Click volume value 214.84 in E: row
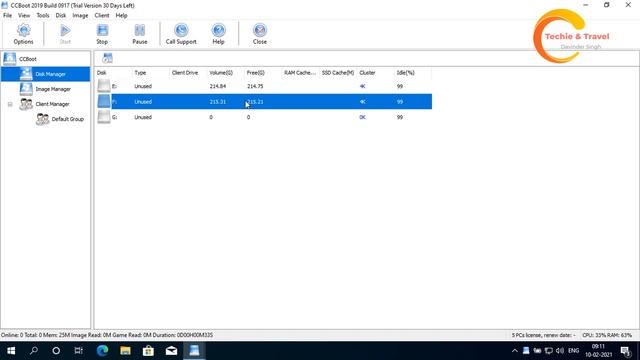Image resolution: width=640 pixels, height=360 pixels. 218,87
